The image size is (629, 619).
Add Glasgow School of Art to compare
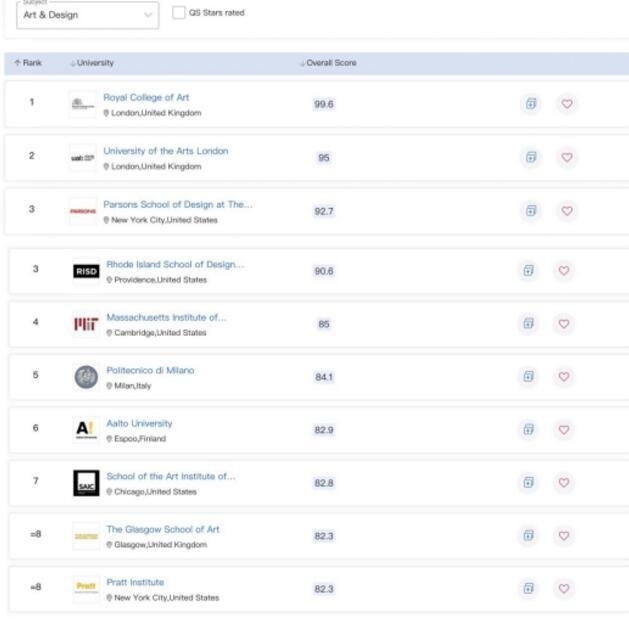click(529, 535)
